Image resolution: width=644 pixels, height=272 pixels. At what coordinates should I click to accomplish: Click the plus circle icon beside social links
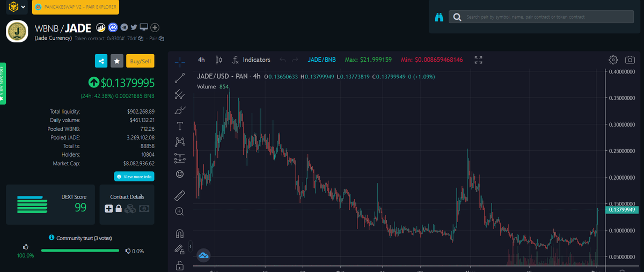(x=155, y=27)
